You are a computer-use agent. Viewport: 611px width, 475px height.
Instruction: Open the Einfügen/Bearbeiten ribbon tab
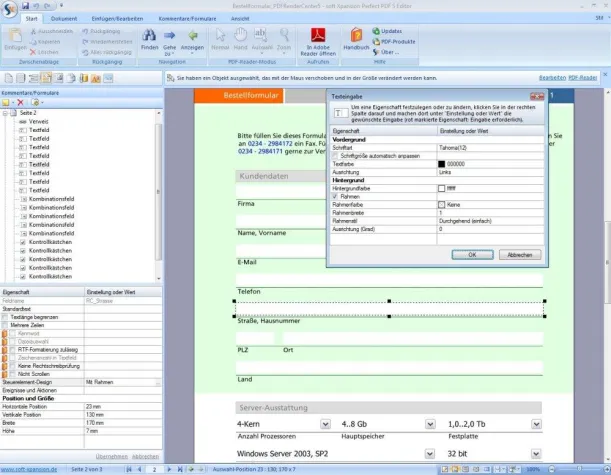point(117,19)
